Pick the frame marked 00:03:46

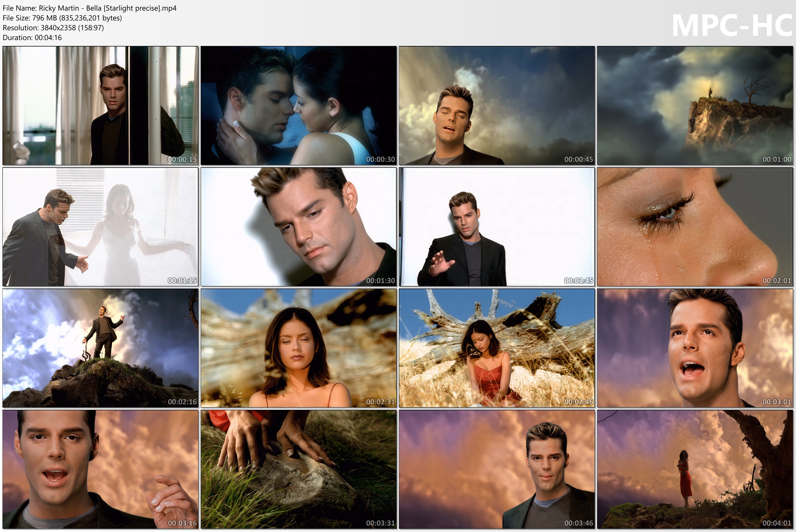coord(497,470)
